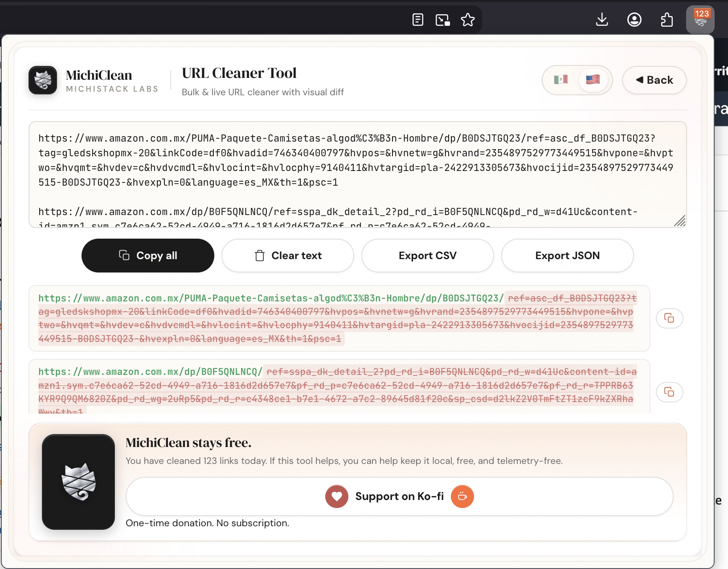Export results as JSON

[x=568, y=256]
